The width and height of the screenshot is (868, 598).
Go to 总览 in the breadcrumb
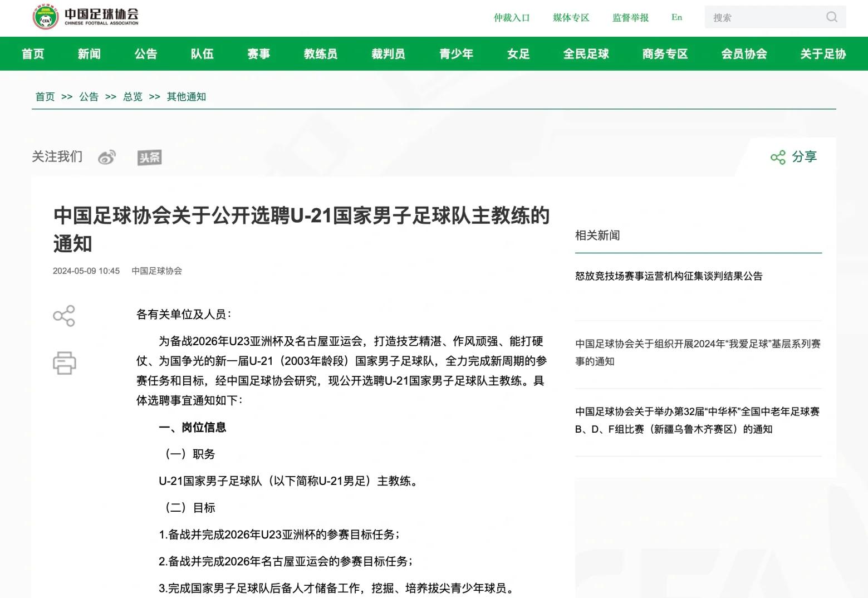point(133,97)
